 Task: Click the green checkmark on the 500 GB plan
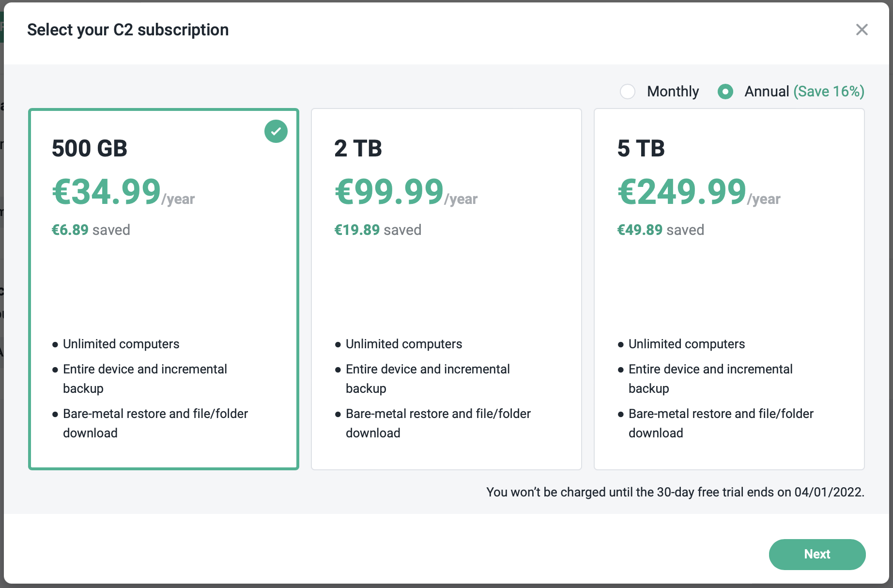click(x=276, y=131)
